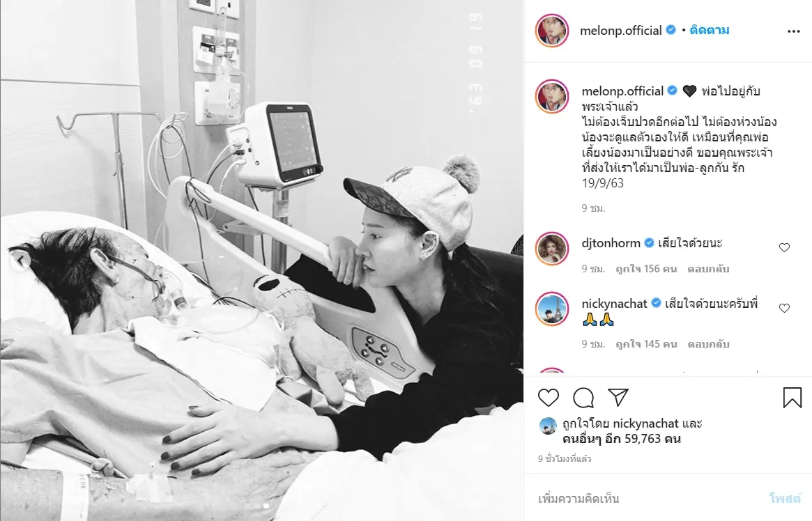Open djtonhorm's avatar

(552, 249)
